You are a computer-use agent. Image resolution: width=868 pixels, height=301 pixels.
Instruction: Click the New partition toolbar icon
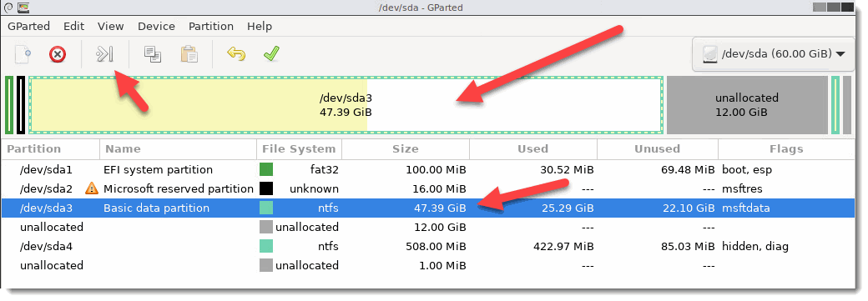[x=23, y=54]
